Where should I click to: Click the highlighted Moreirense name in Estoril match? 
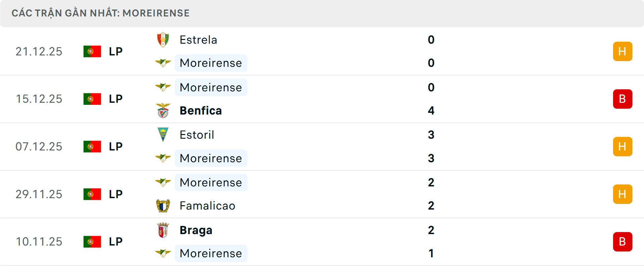coord(211,158)
